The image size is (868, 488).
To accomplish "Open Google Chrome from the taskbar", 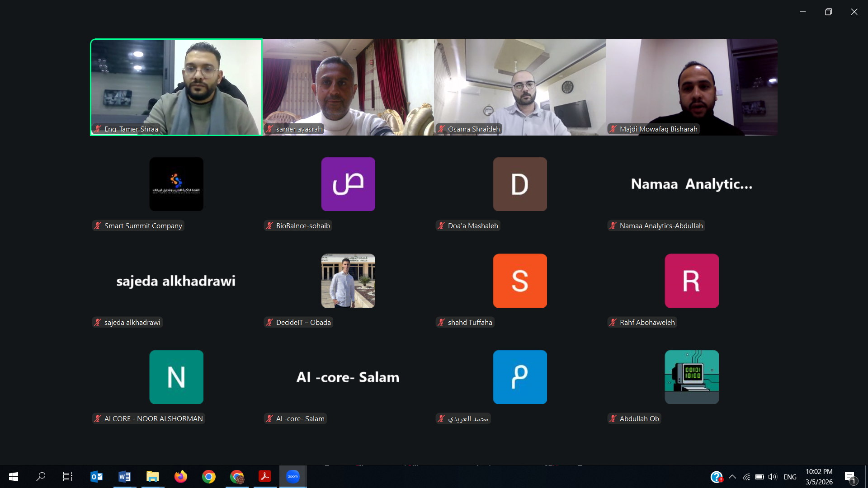I will (209, 476).
